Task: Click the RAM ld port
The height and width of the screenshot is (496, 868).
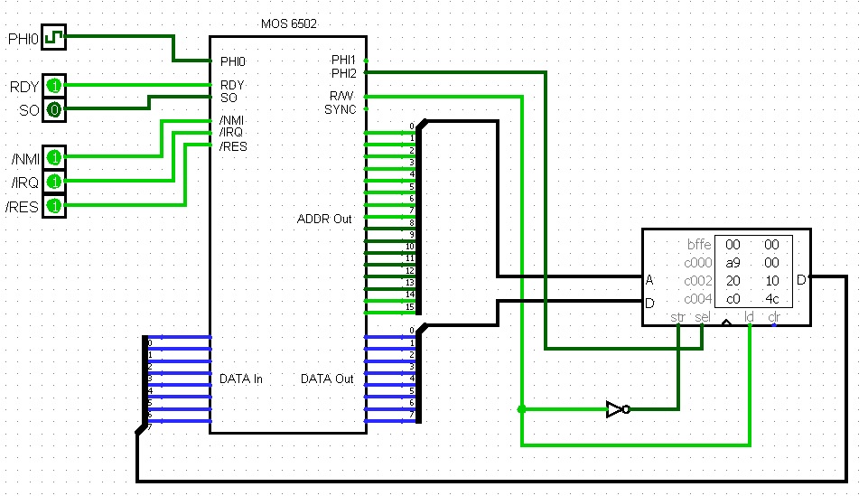Action: click(749, 317)
